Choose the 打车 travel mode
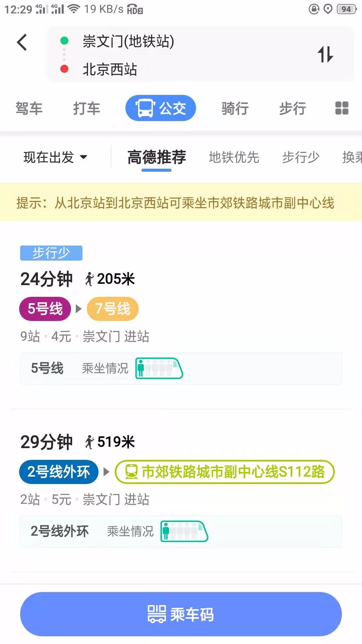 click(x=87, y=108)
